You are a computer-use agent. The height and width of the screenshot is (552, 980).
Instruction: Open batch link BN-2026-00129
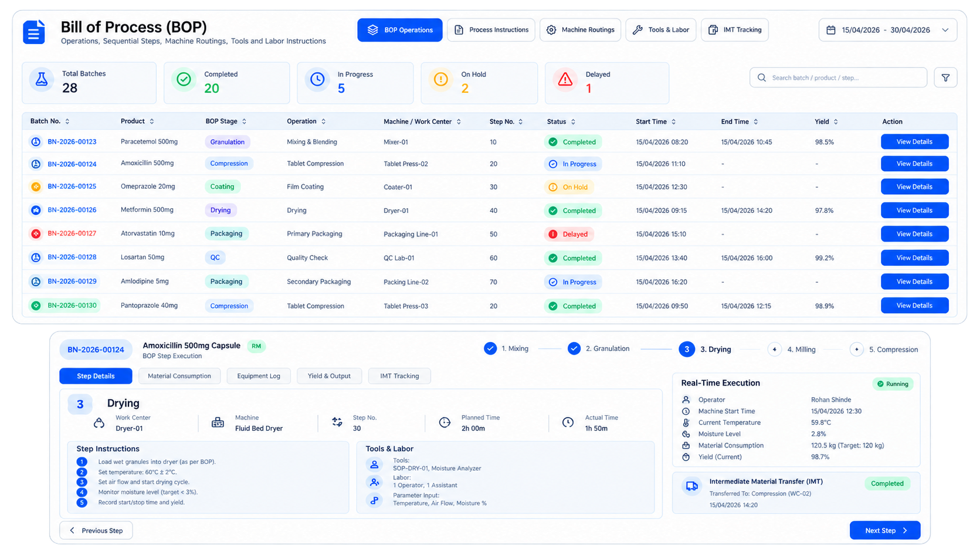click(72, 282)
